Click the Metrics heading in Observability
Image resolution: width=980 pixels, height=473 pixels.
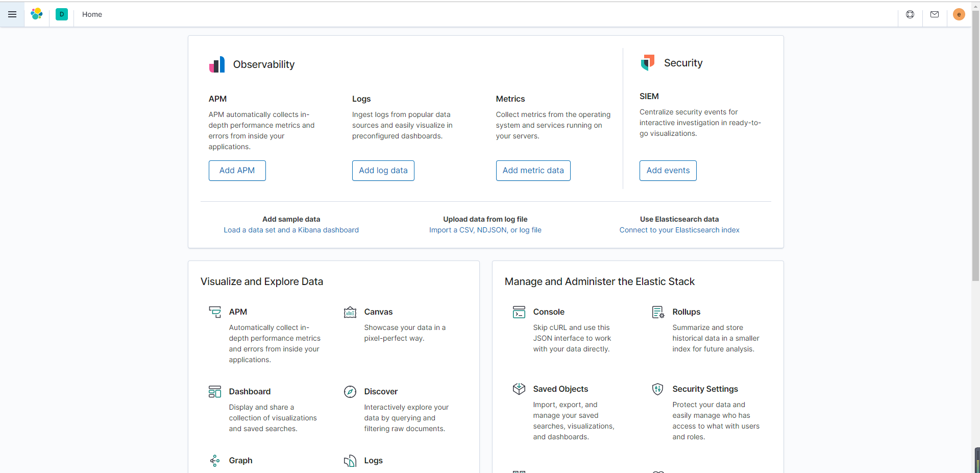(510, 99)
